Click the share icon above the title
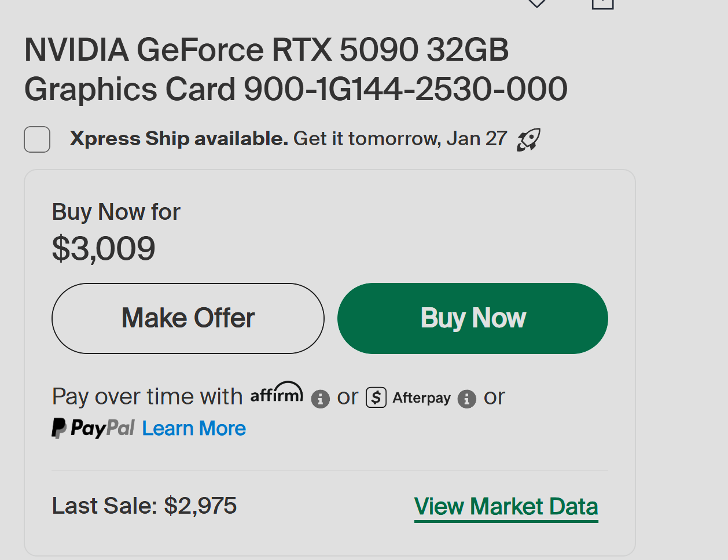This screenshot has width=728, height=560. pyautogui.click(x=602, y=3)
